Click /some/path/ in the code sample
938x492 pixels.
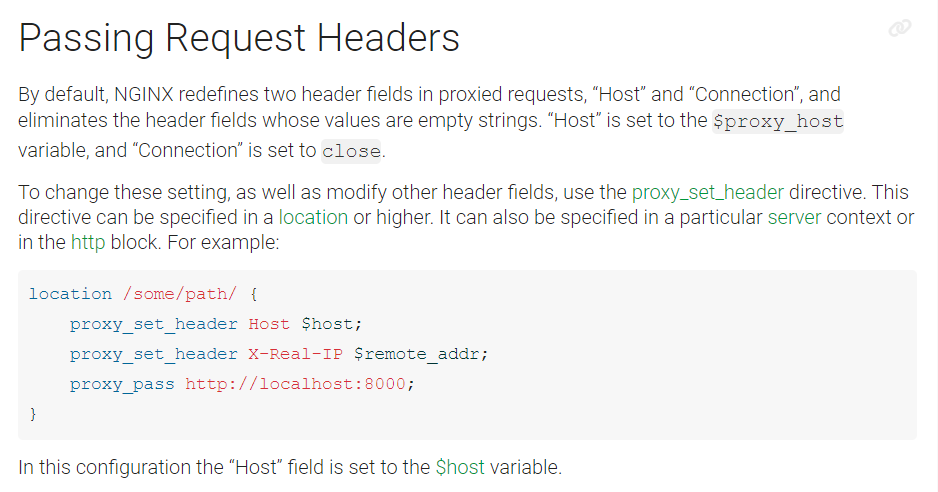point(179,294)
